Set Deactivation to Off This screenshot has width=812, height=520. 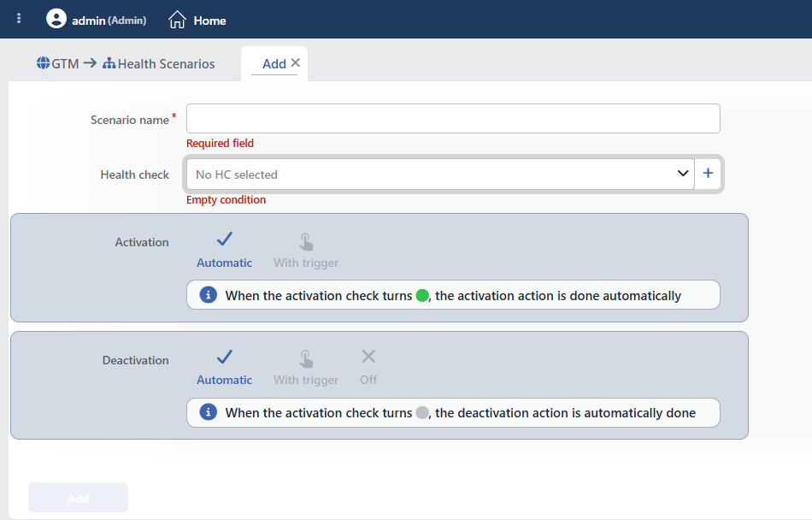(368, 368)
